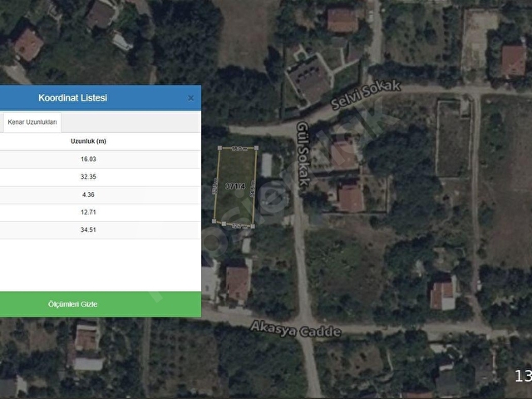Image resolution: width=532 pixels, height=399 pixels.
Task: Click the Akasya Cadde street label
Action: click(x=296, y=329)
